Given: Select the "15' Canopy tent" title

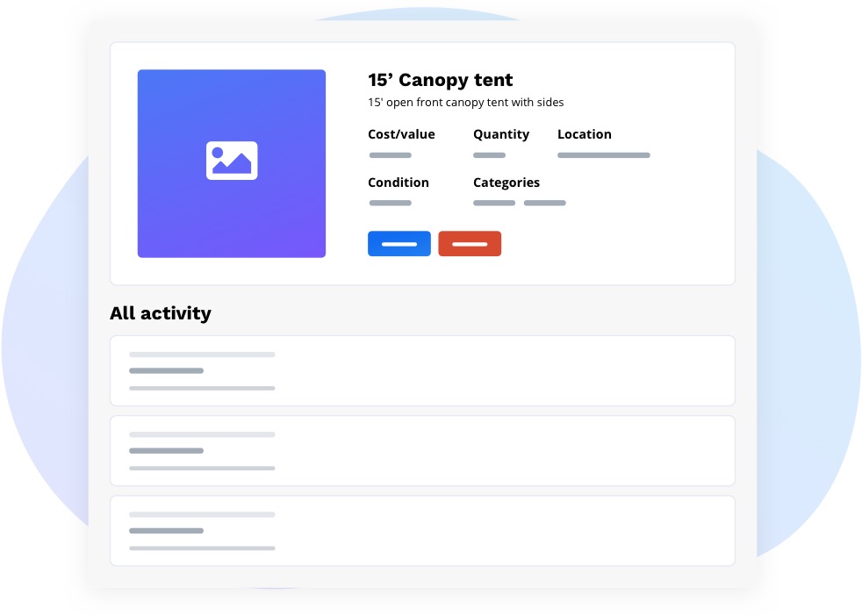Looking at the screenshot, I should (x=440, y=80).
